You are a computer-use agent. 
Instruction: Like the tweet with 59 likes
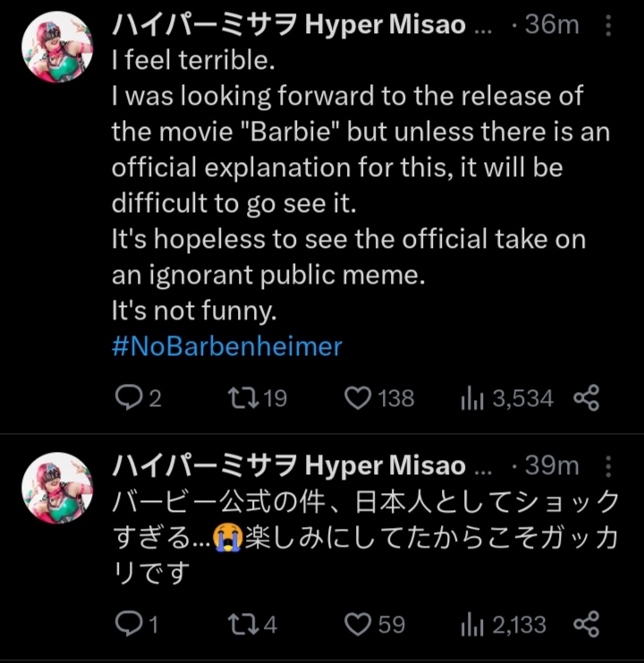(358, 624)
